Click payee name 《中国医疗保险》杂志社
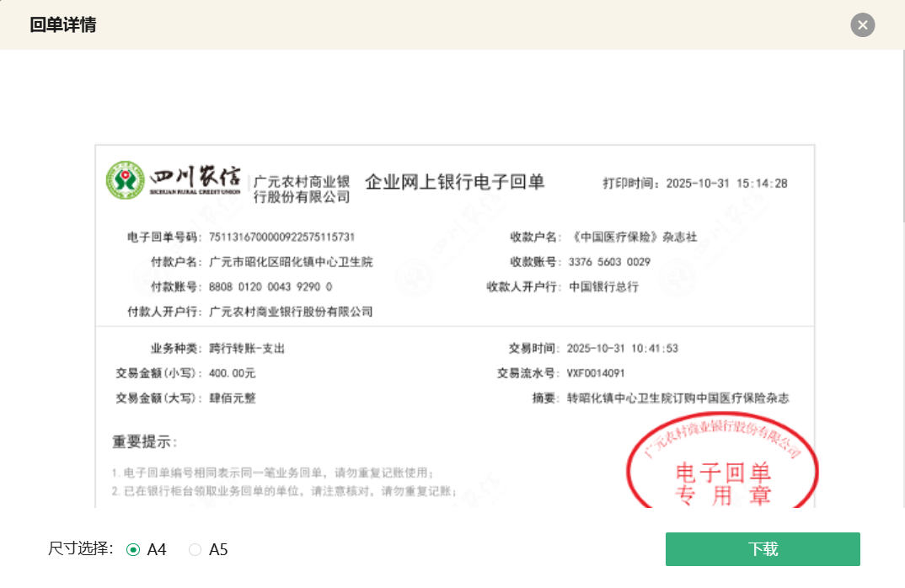Image resolution: width=905 pixels, height=588 pixels. pos(633,238)
